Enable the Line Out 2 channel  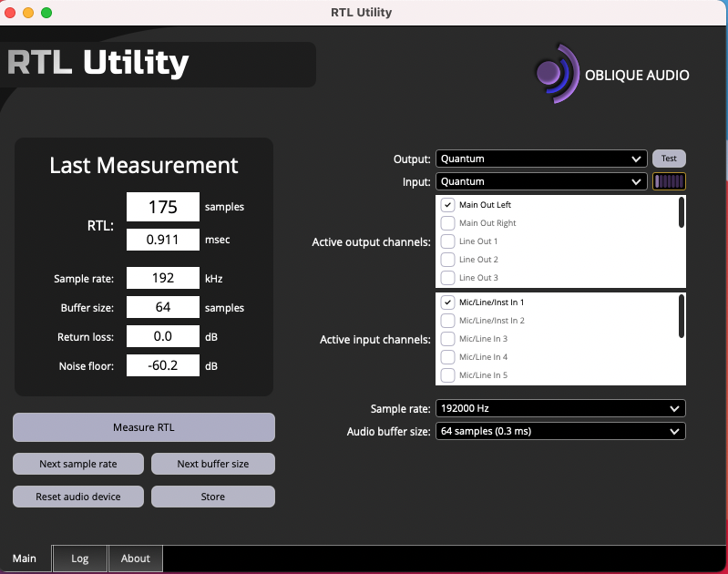(x=447, y=259)
